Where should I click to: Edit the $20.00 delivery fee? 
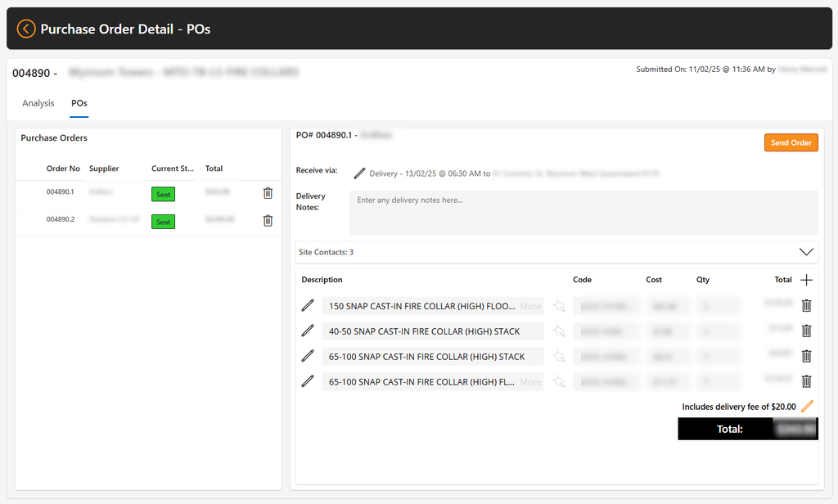(807, 406)
